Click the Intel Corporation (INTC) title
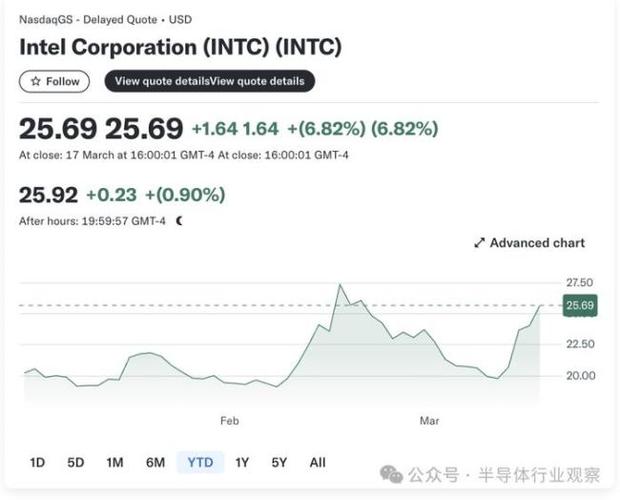The image size is (620, 500). point(180,47)
